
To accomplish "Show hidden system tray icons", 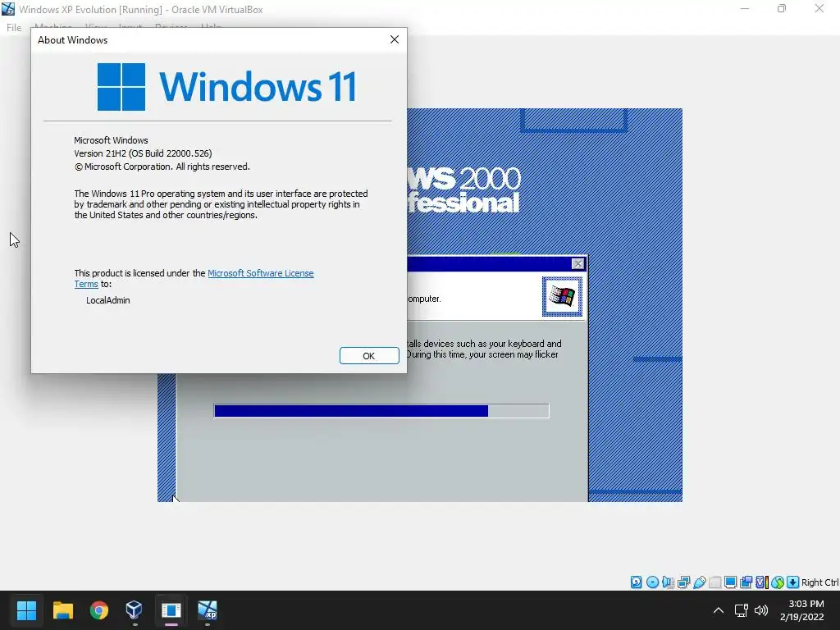I will [719, 609].
